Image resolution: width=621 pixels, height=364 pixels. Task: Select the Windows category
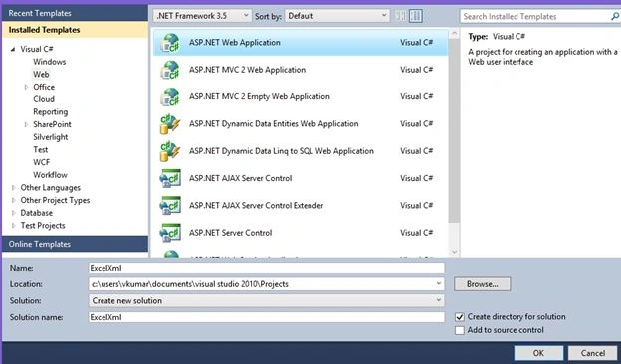coord(49,62)
